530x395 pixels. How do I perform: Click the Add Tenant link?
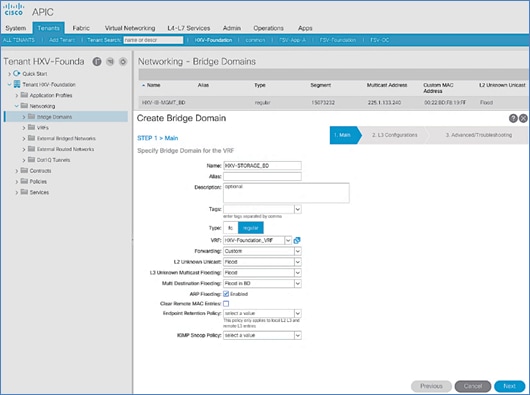(62, 40)
